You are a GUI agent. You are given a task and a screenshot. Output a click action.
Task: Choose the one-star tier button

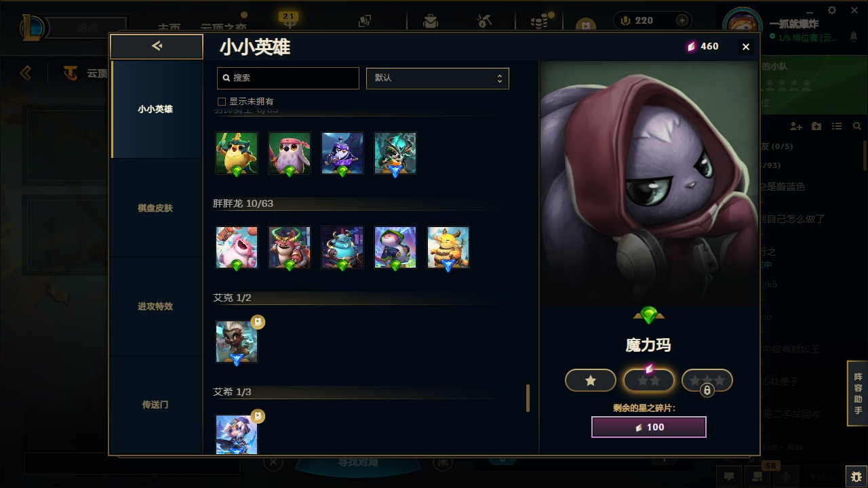coord(591,380)
